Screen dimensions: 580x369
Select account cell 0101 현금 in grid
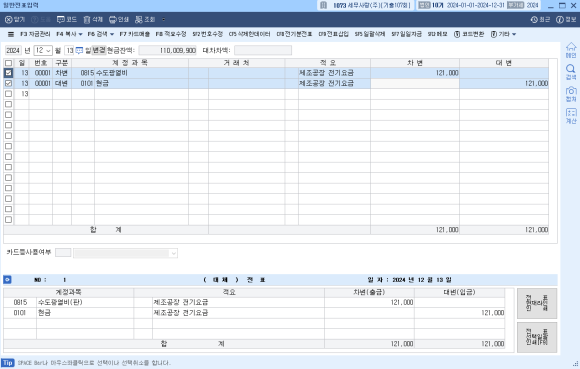point(130,84)
